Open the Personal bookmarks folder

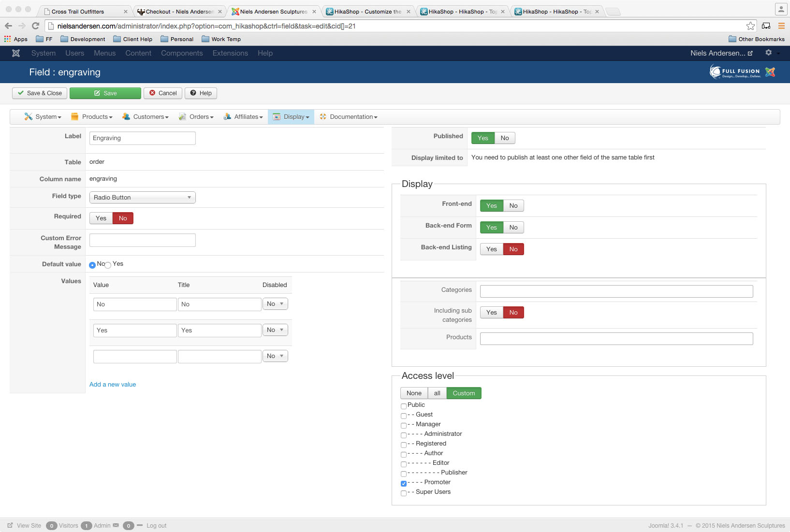pos(177,39)
